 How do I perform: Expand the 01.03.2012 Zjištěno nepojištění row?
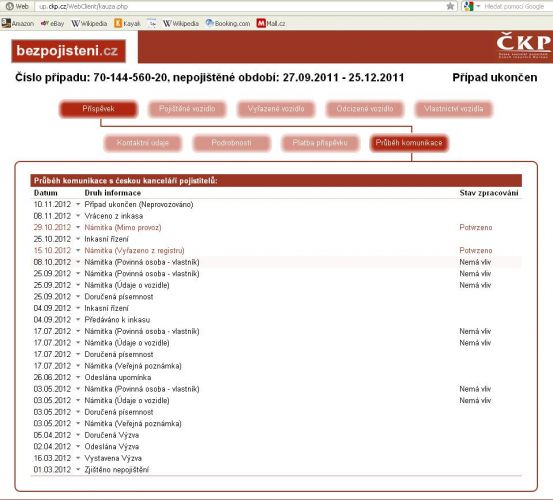(x=78, y=470)
